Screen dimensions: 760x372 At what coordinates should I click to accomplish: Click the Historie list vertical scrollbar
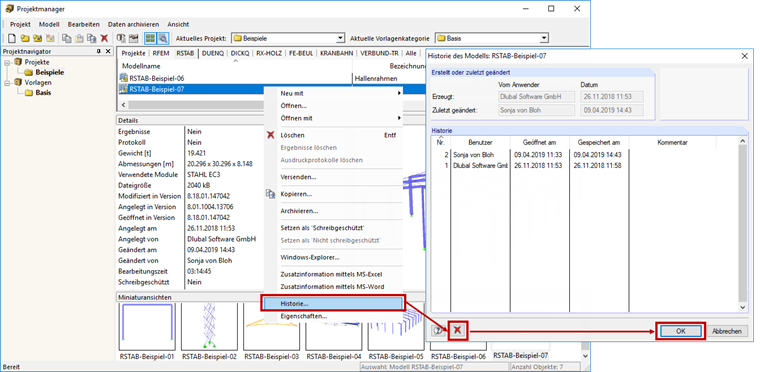[742, 224]
